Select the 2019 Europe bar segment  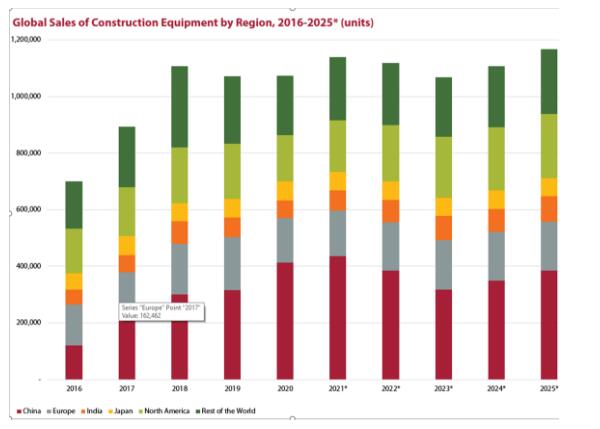tap(232, 264)
